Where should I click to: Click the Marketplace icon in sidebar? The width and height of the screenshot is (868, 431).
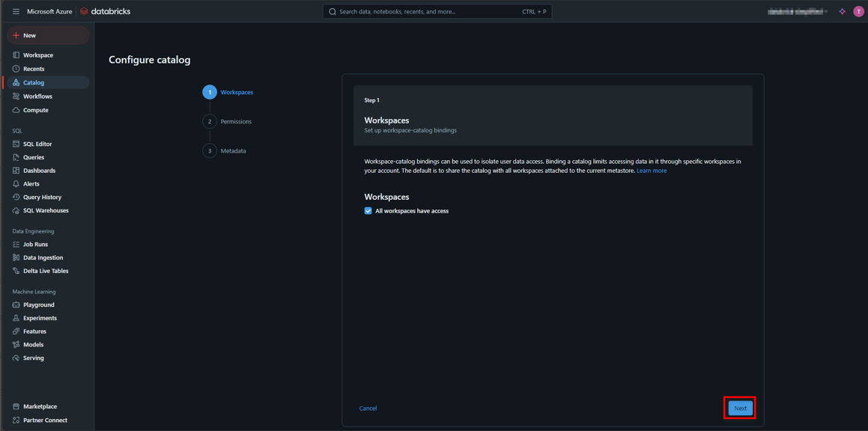(16, 406)
